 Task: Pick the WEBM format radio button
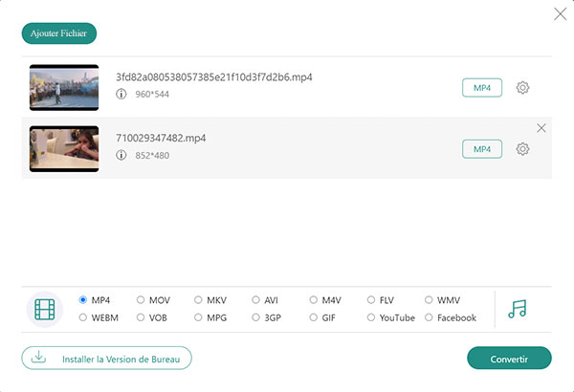pos(83,317)
